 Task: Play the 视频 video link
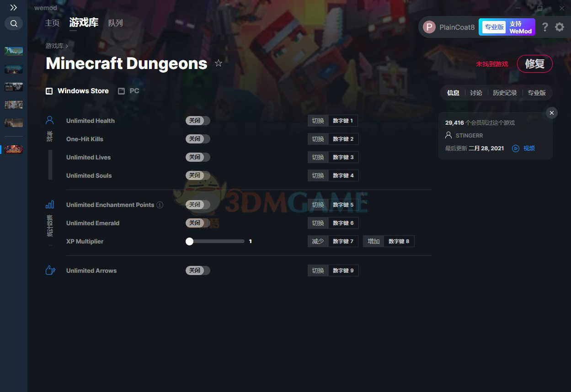tap(529, 148)
